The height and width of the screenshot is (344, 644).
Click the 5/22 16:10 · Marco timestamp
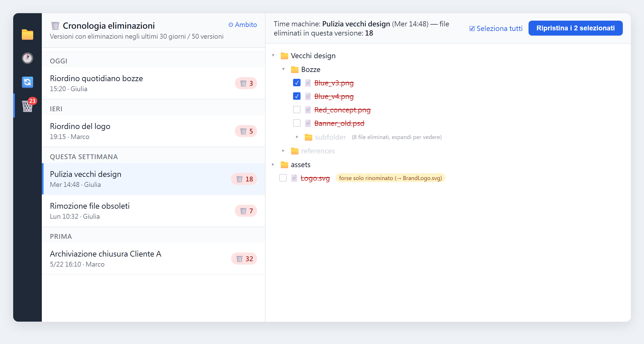[x=77, y=264]
